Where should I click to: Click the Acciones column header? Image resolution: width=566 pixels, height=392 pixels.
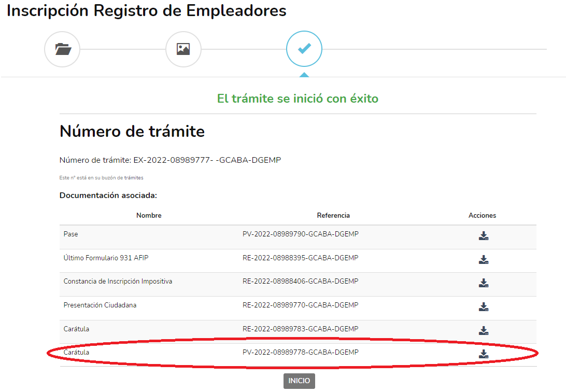pyautogui.click(x=482, y=215)
